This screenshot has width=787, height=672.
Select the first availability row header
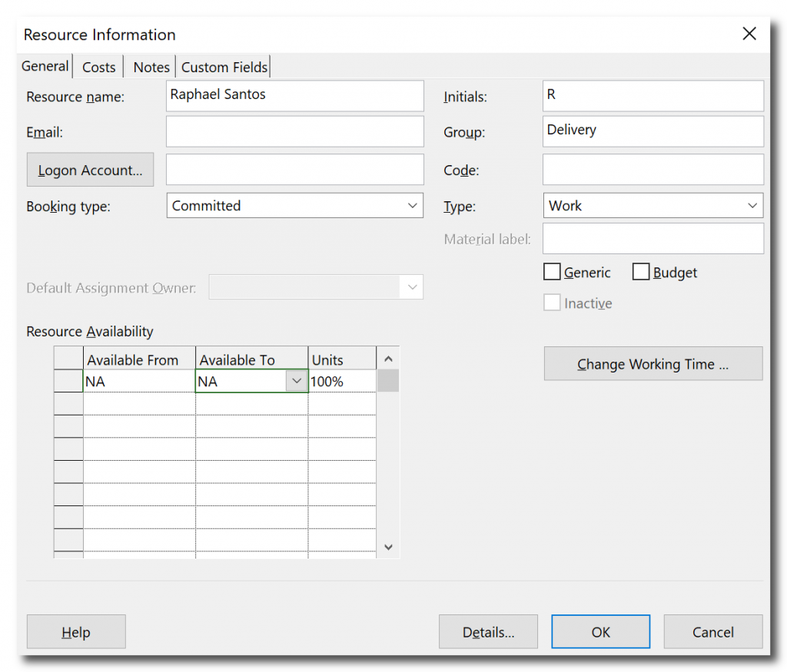pyautogui.click(x=68, y=382)
